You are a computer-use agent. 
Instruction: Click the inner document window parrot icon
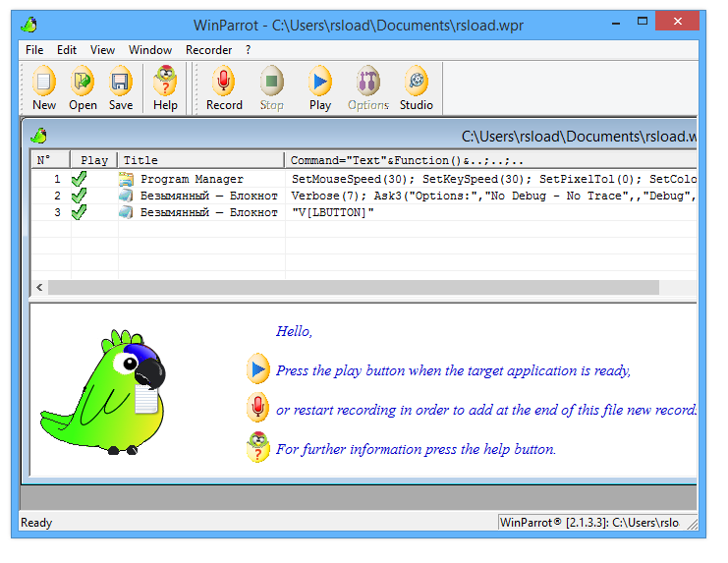[x=38, y=136]
